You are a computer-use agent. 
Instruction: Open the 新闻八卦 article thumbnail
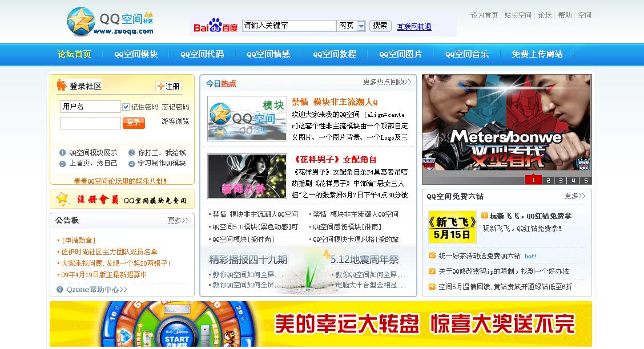(247, 176)
